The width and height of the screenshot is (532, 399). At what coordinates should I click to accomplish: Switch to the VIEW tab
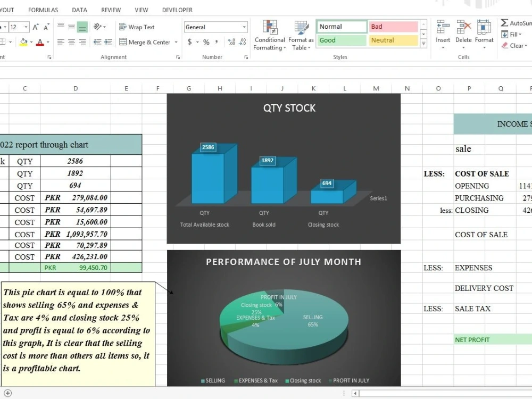coord(141,10)
